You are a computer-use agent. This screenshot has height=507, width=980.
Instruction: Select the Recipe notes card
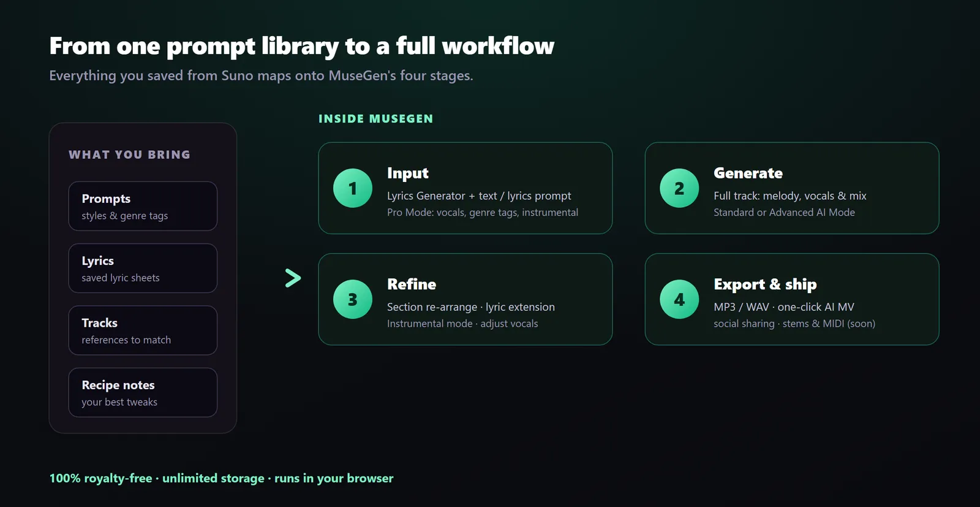pyautogui.click(x=143, y=392)
